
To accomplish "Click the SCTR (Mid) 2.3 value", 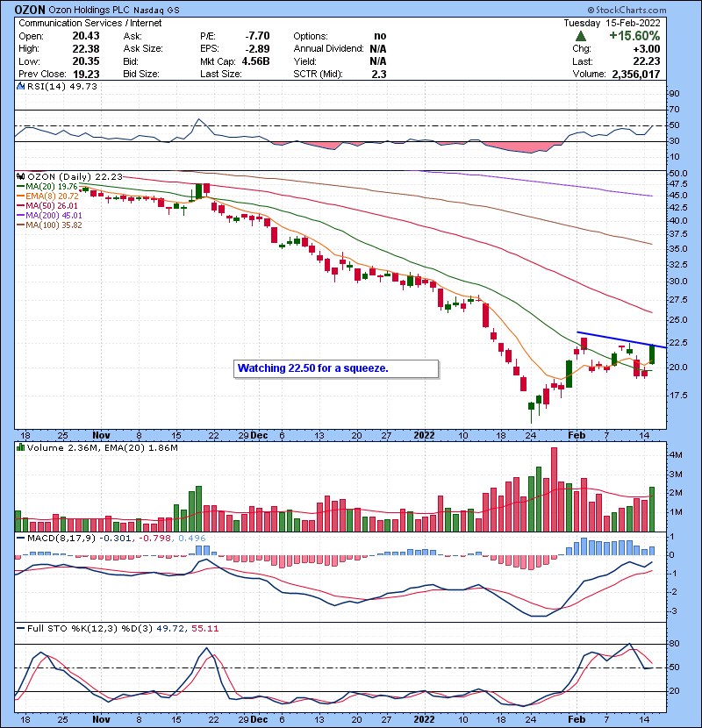I will point(379,75).
